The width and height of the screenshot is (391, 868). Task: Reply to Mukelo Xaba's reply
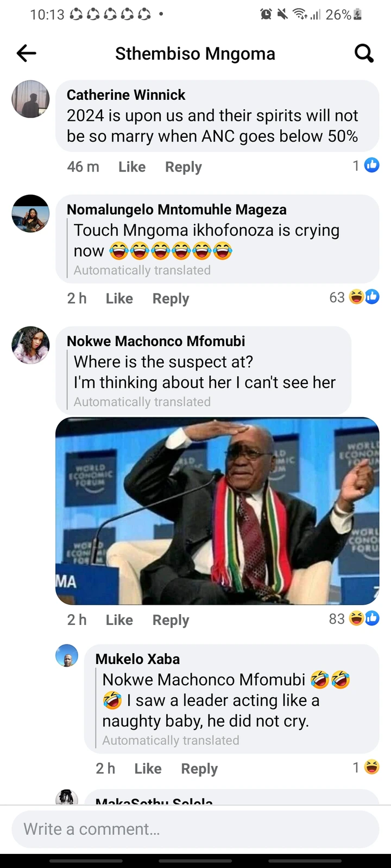(x=199, y=769)
